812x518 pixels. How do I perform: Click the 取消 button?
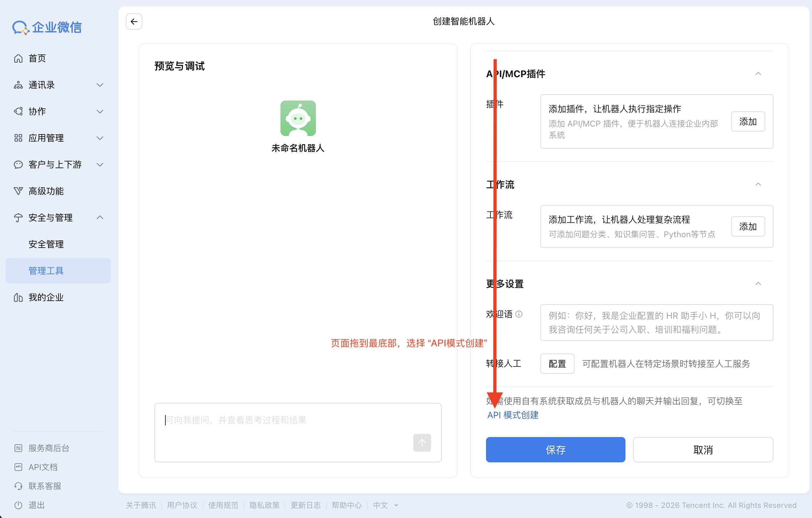(x=703, y=450)
